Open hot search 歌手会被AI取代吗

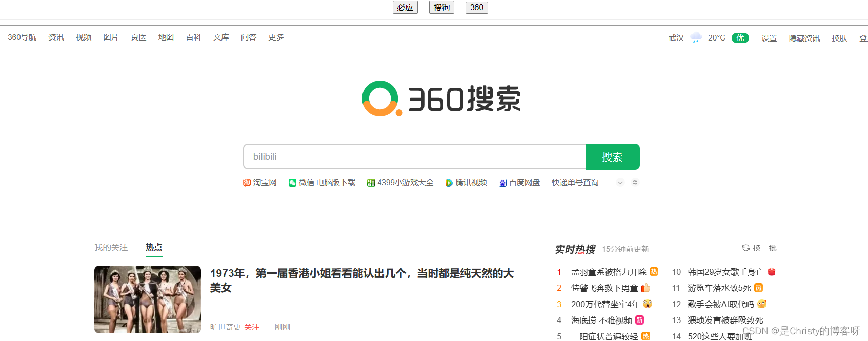pos(721,304)
